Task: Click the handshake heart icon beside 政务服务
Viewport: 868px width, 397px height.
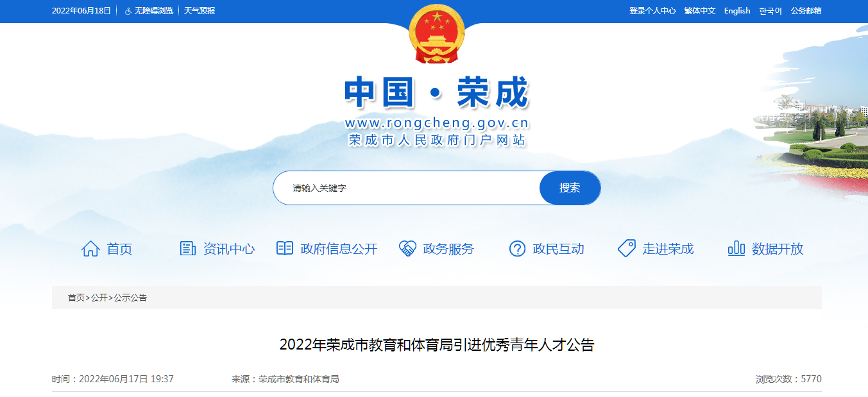Action: 407,249
